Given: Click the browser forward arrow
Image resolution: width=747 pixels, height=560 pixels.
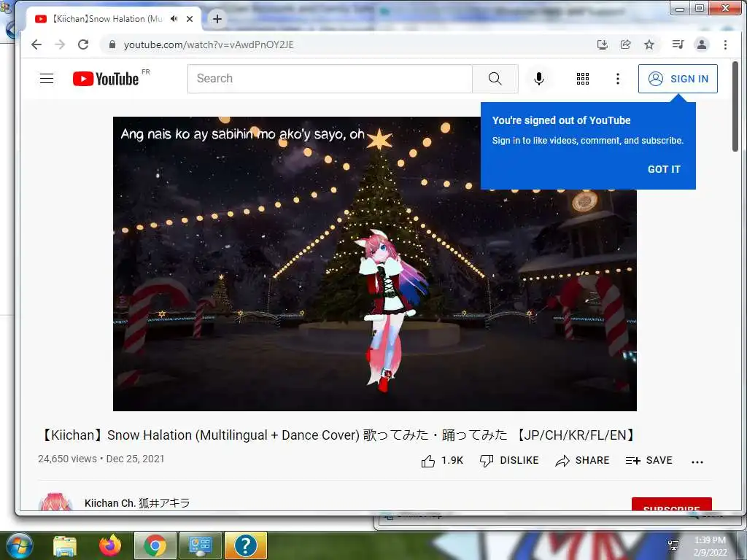Looking at the screenshot, I should [60, 44].
